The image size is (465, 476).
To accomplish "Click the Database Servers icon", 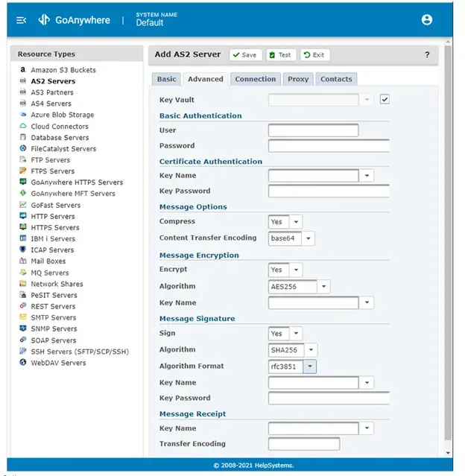I will coord(23,138).
